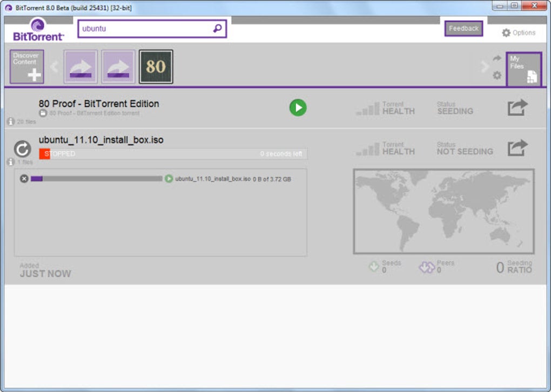Open the Feedback button
The height and width of the screenshot is (392, 551).
pos(463,29)
